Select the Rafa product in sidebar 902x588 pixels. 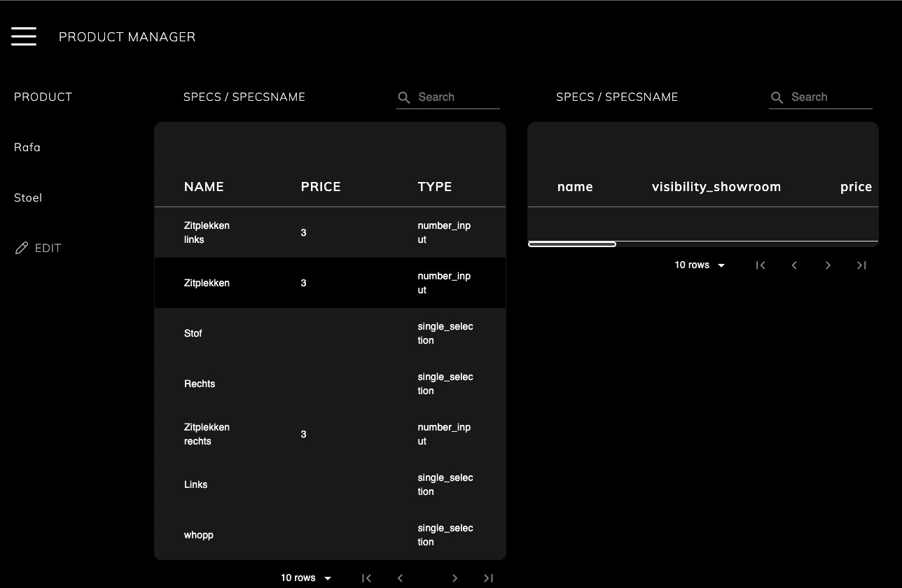(27, 147)
